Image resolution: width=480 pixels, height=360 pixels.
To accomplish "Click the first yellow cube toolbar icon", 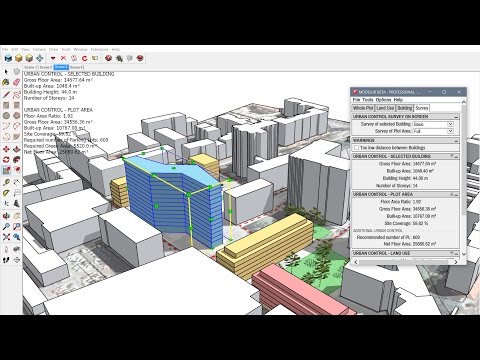I will (19, 58).
